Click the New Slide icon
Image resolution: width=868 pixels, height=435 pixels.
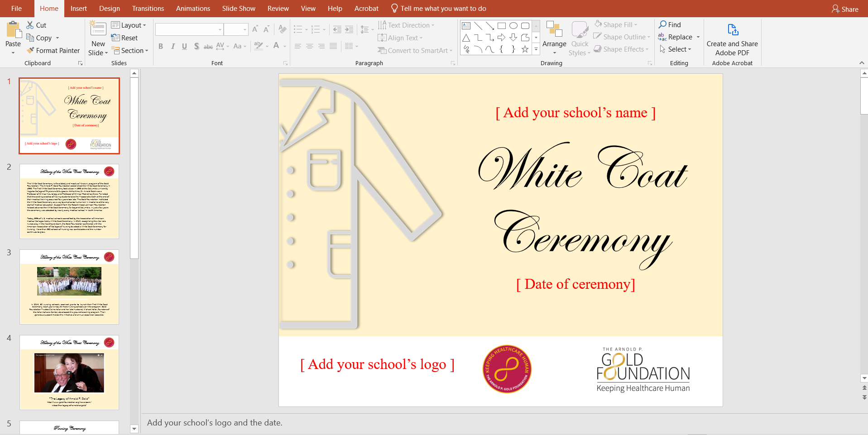(98, 29)
